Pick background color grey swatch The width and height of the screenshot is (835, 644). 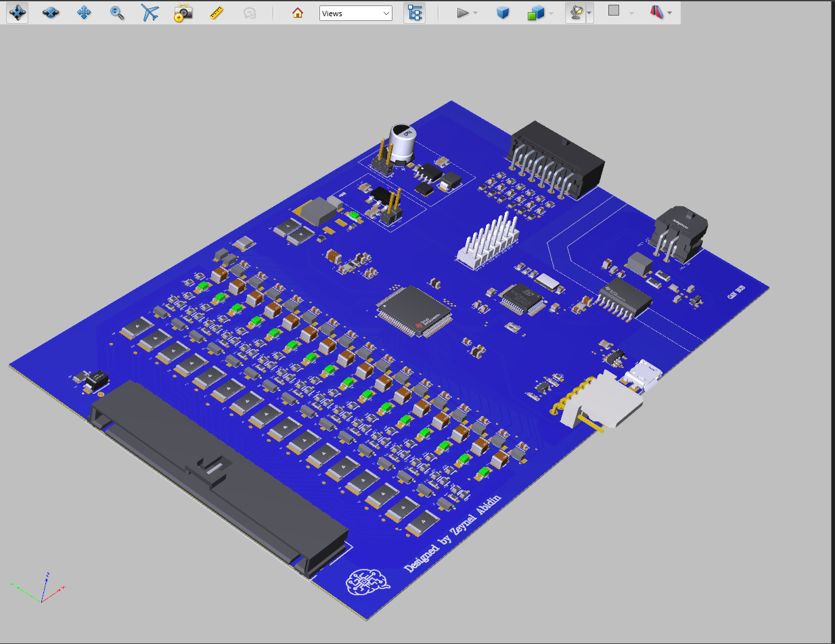[x=614, y=11]
